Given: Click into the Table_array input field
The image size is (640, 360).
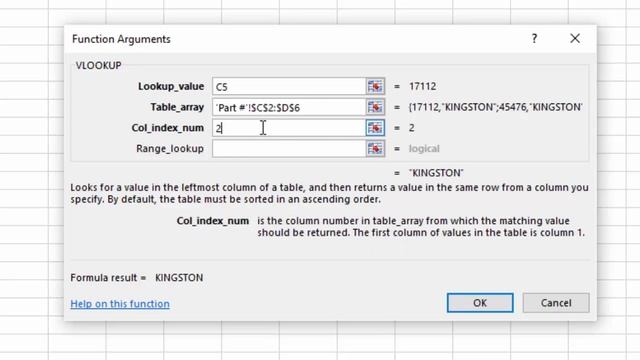Looking at the screenshot, I should [x=289, y=107].
